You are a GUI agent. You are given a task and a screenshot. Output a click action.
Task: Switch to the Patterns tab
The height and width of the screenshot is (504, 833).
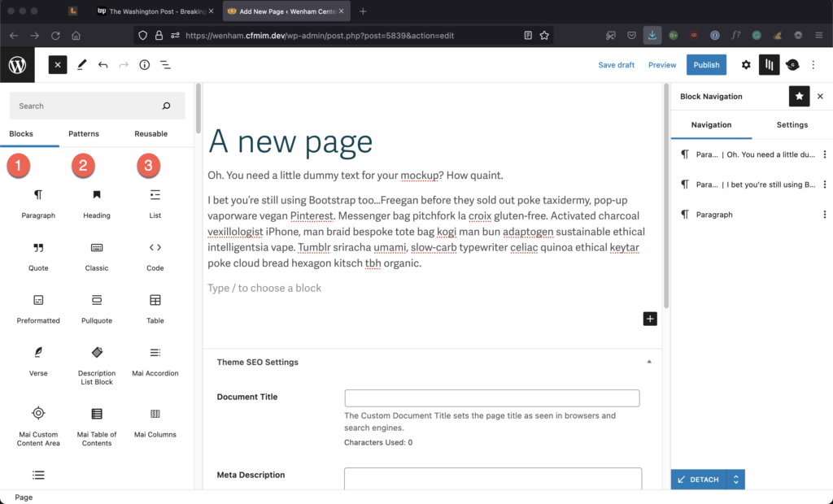84,134
